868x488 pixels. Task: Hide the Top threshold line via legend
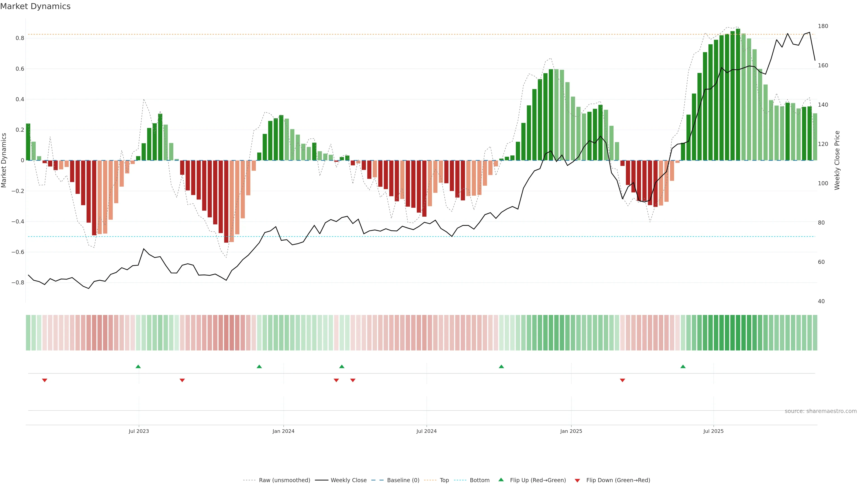(444, 480)
